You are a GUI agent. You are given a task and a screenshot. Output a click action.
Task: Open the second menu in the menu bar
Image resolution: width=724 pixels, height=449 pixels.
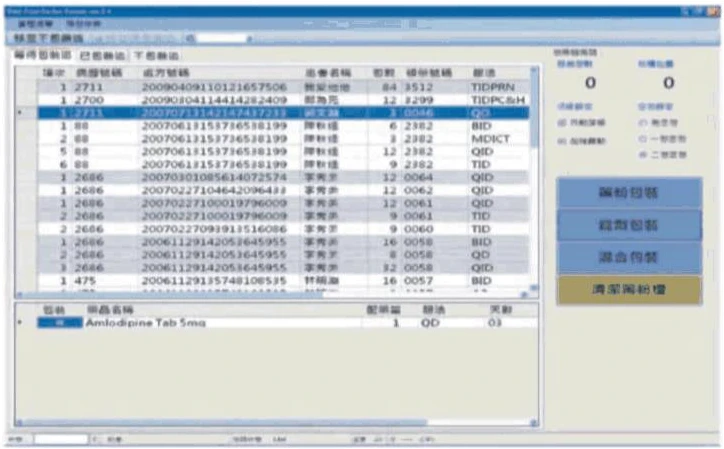click(84, 24)
